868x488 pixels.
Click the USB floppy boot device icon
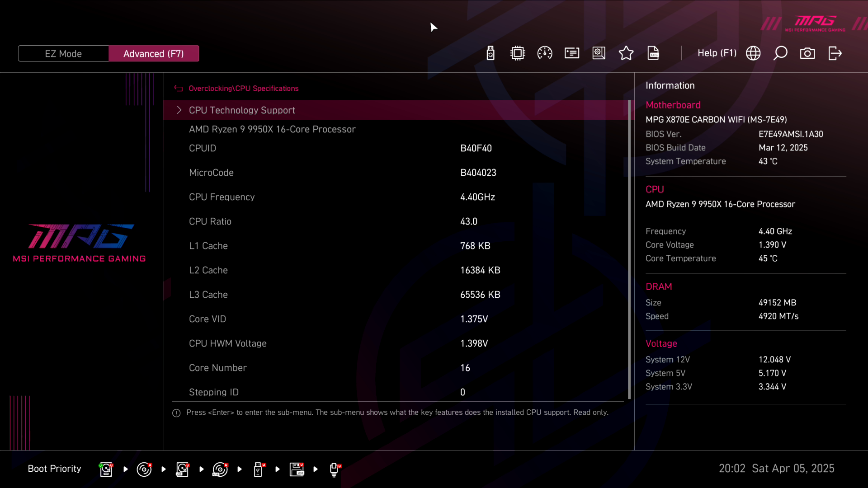click(297, 469)
